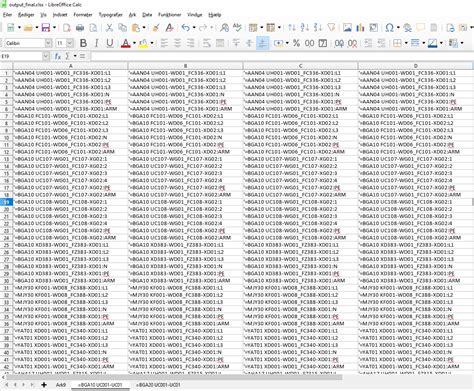
Task: Click the Format as percent icon
Action: coord(296,43)
